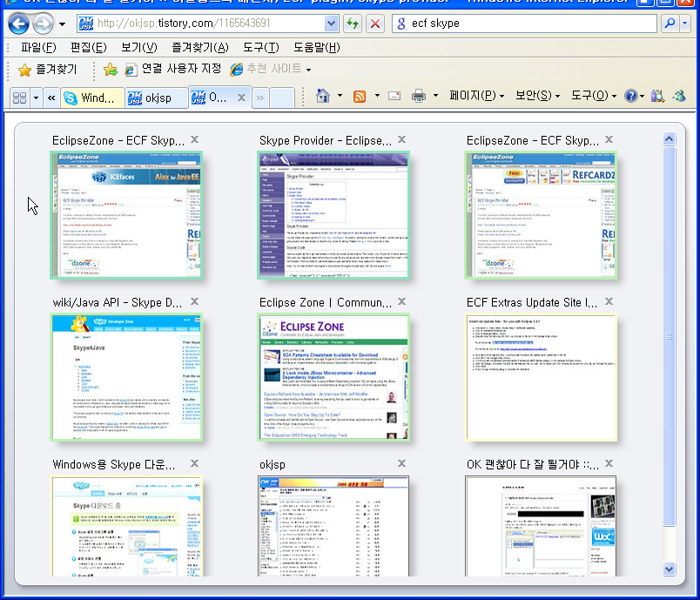Viewport: 700px width, 600px height.
Task: Open the 도움말(H) menu
Action: point(317,47)
